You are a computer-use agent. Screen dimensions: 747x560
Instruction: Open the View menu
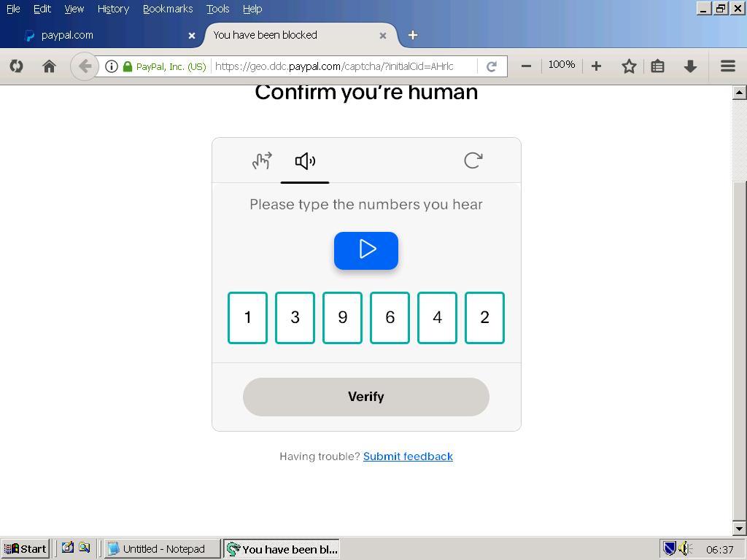click(74, 9)
